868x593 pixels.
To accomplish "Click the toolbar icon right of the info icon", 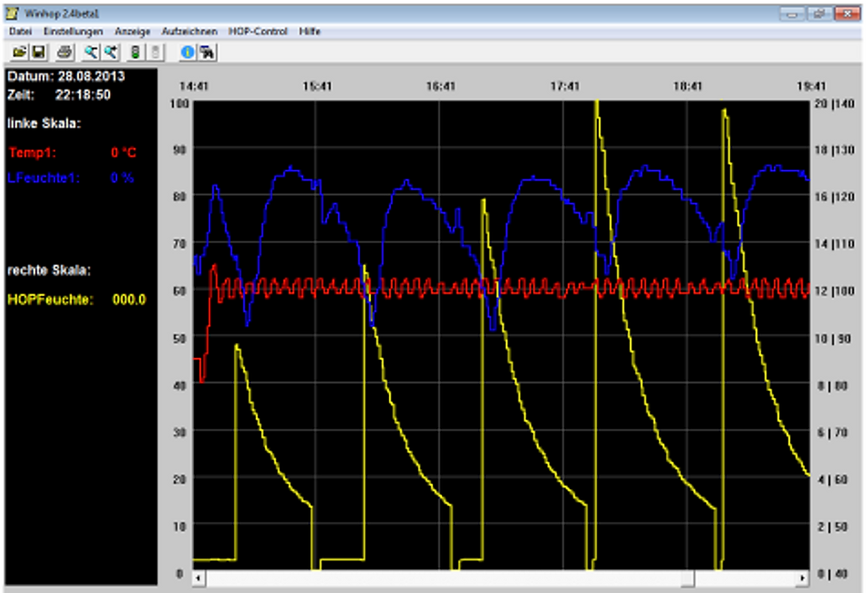I will (x=207, y=52).
